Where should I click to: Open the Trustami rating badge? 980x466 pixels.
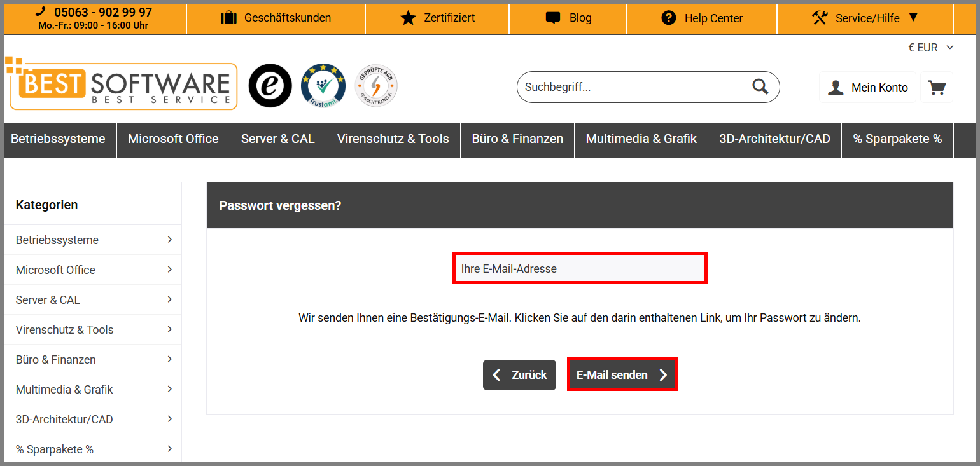point(323,86)
